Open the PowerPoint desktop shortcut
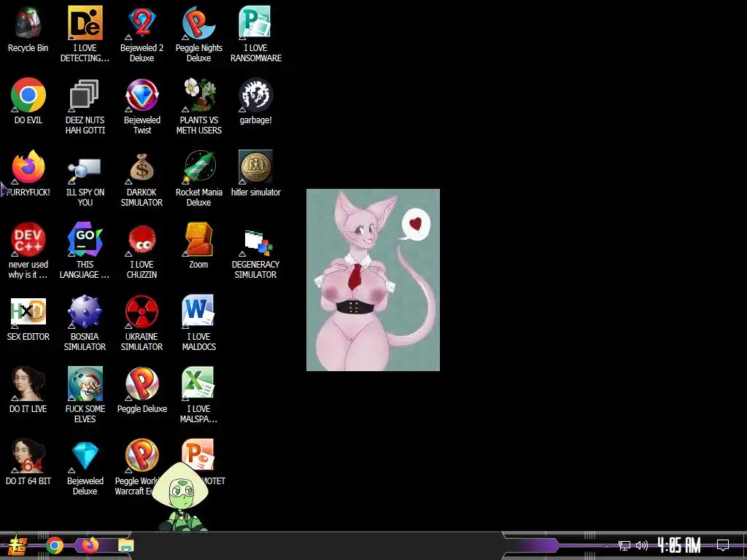This screenshot has height=560, width=747. coord(198,452)
